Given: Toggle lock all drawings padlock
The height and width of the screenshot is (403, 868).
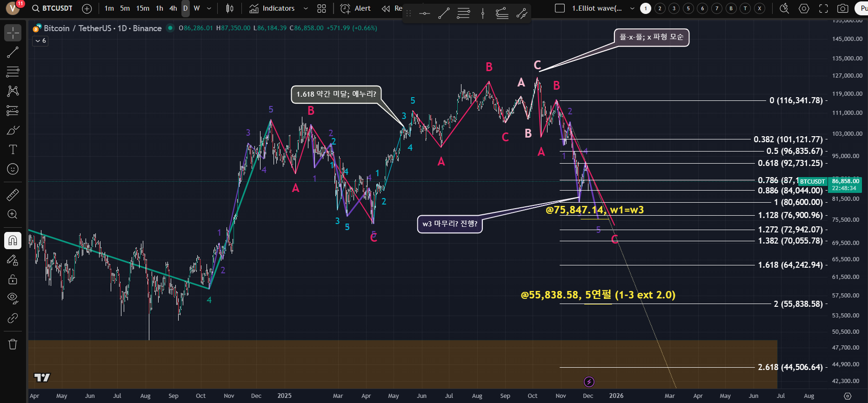Looking at the screenshot, I should pyautogui.click(x=13, y=279).
